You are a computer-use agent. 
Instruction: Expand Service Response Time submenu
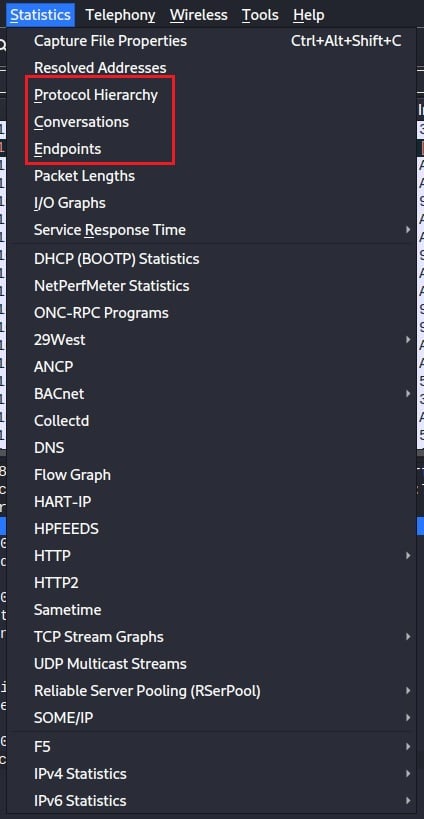(x=211, y=230)
